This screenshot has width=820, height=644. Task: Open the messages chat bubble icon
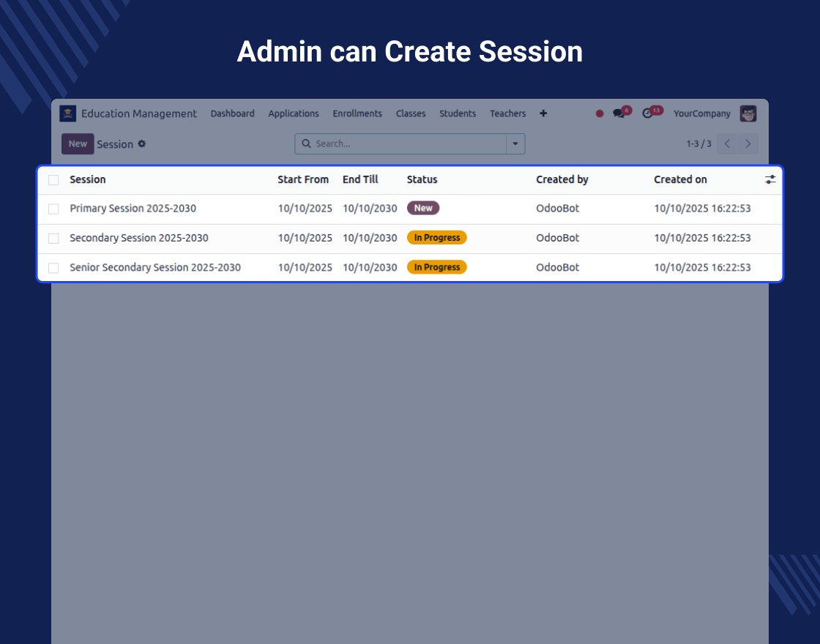point(619,113)
